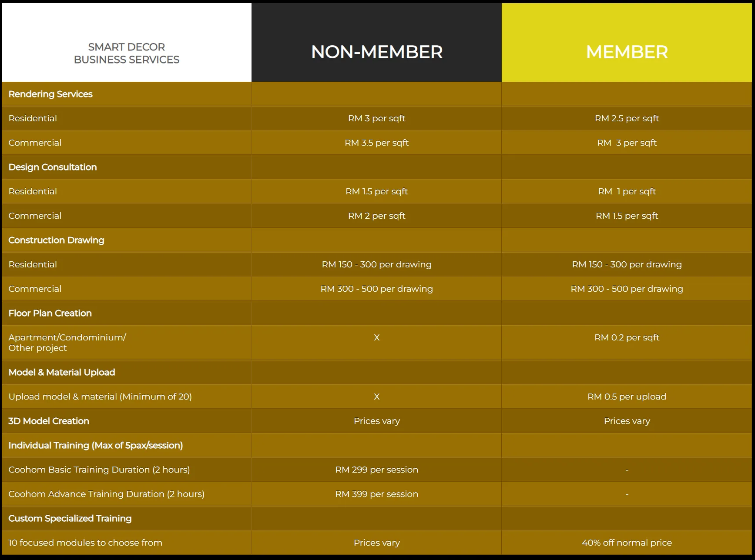Select the Design Consultation section heading
The height and width of the screenshot is (560, 755).
coord(53,167)
